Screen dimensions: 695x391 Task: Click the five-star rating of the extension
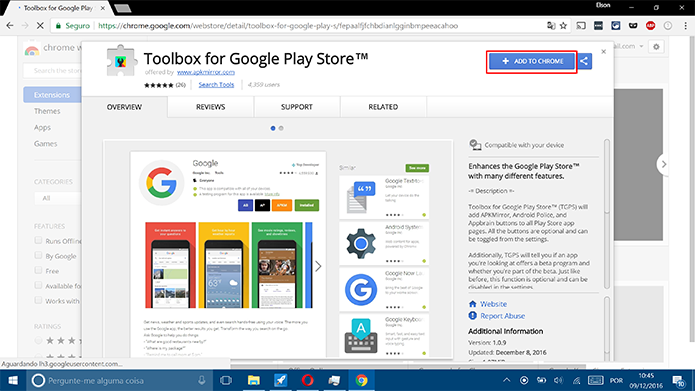159,85
